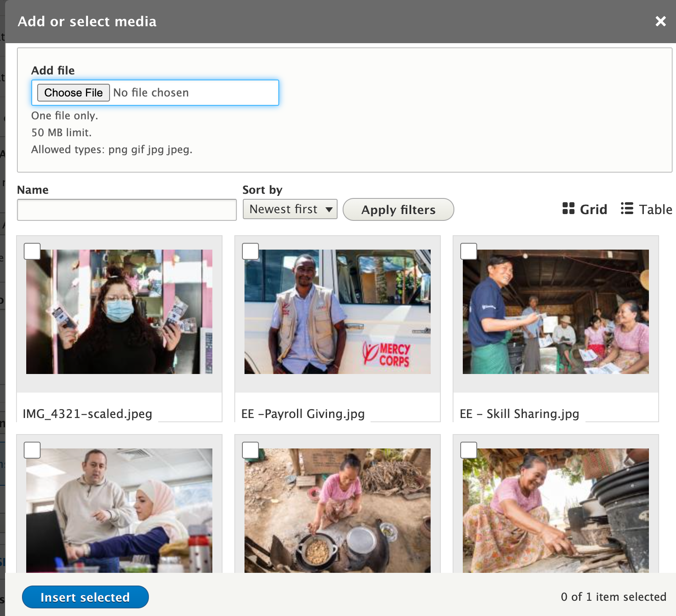
Task: Close the Add or select media dialog
Action: pos(660,21)
